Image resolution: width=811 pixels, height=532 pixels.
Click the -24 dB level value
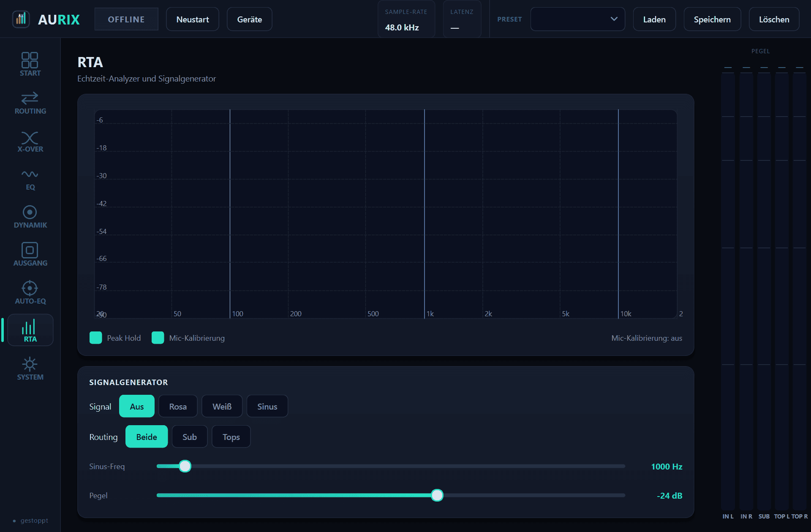click(x=669, y=495)
